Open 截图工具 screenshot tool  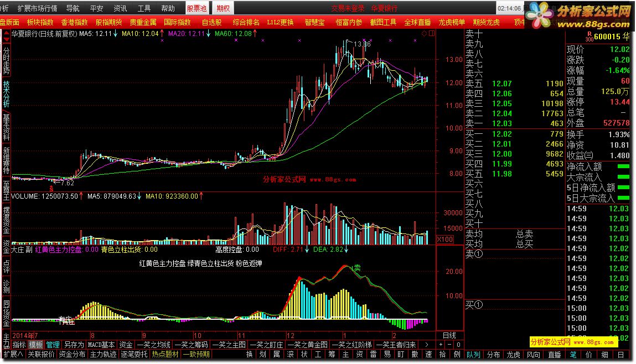(x=383, y=22)
